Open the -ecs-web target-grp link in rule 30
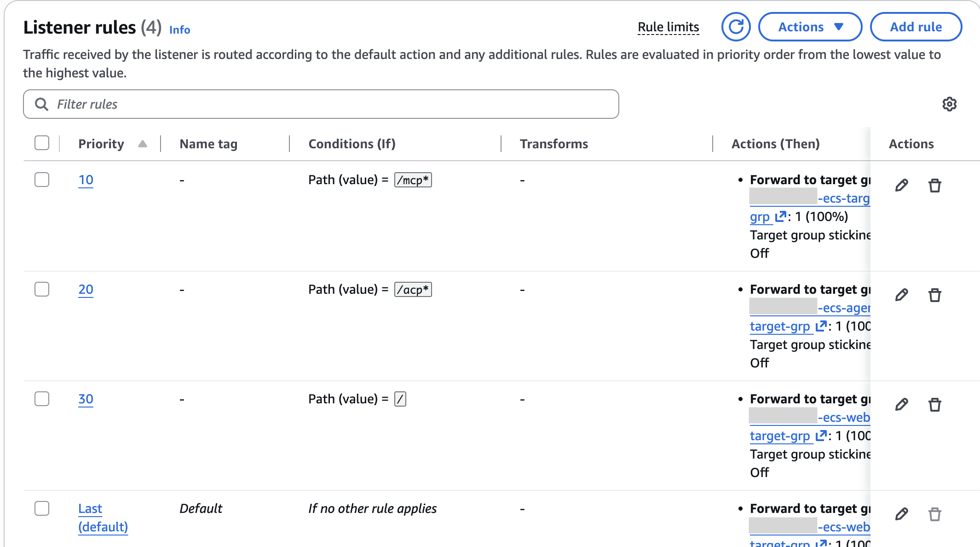This screenshot has height=547, width=980. click(x=810, y=426)
